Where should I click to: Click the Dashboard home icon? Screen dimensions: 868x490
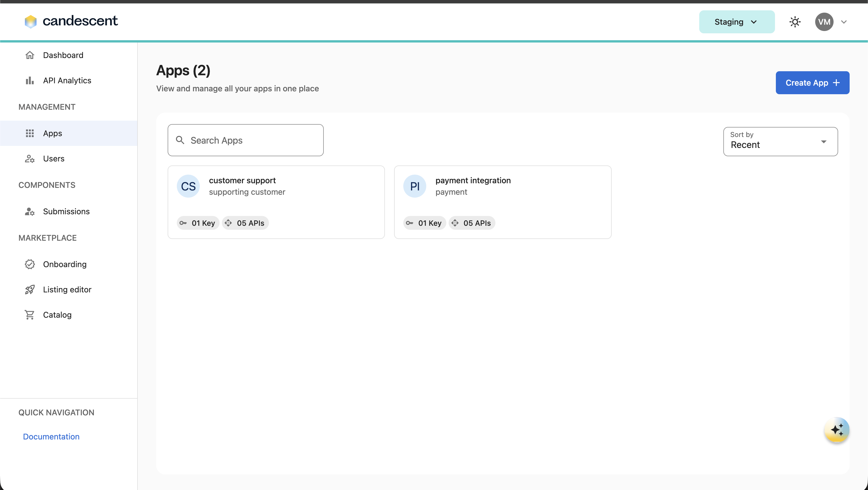(x=30, y=55)
